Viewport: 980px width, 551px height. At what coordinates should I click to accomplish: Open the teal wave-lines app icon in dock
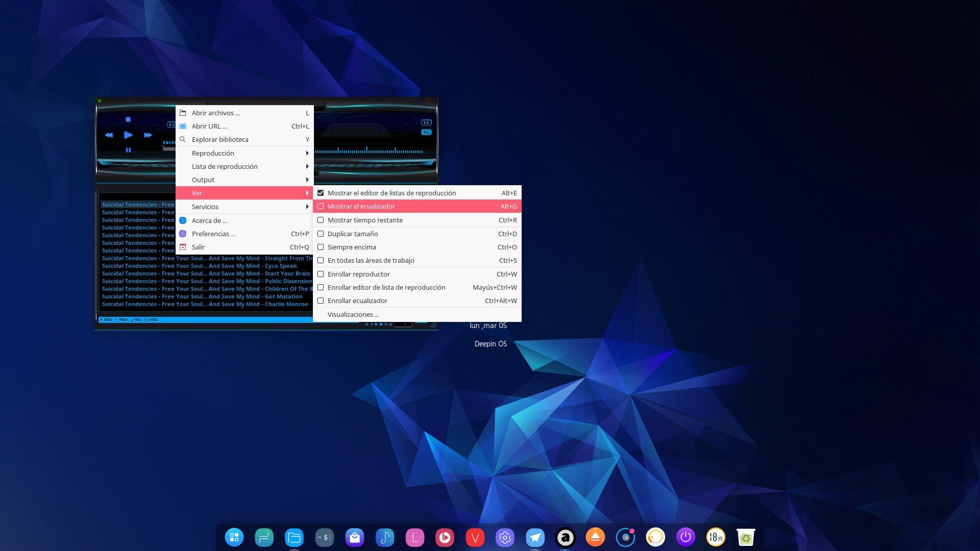(264, 537)
